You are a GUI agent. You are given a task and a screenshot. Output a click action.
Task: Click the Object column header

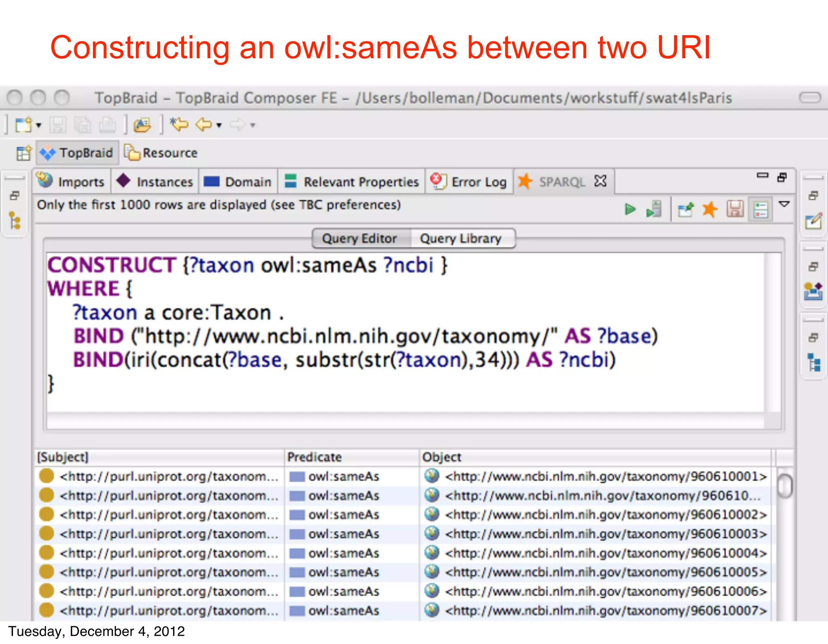596,457
